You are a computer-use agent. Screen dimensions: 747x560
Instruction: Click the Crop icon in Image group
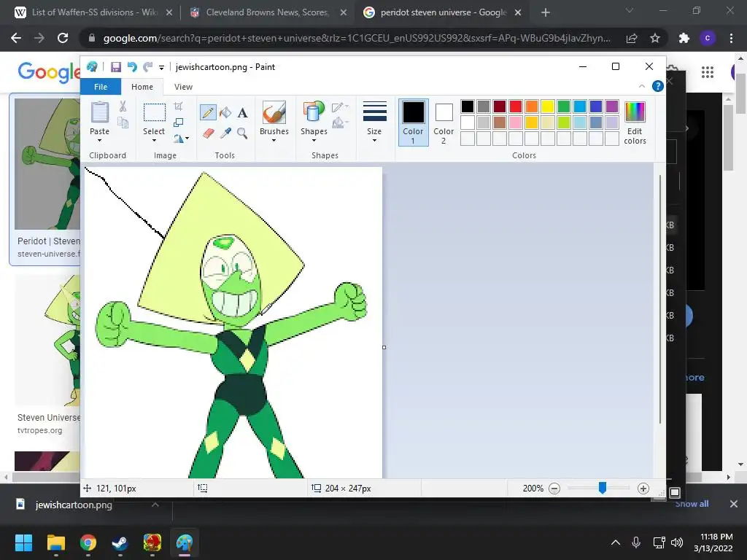coord(178,106)
